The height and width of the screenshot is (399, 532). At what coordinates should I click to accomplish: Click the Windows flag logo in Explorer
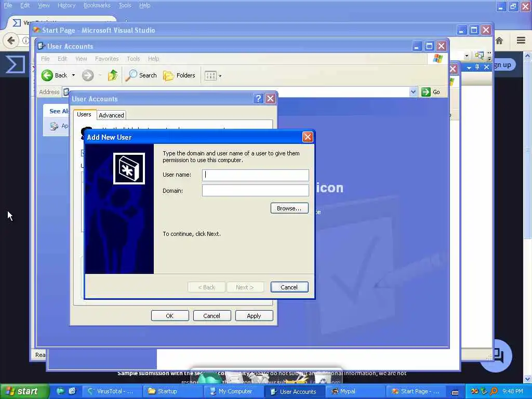click(x=437, y=59)
